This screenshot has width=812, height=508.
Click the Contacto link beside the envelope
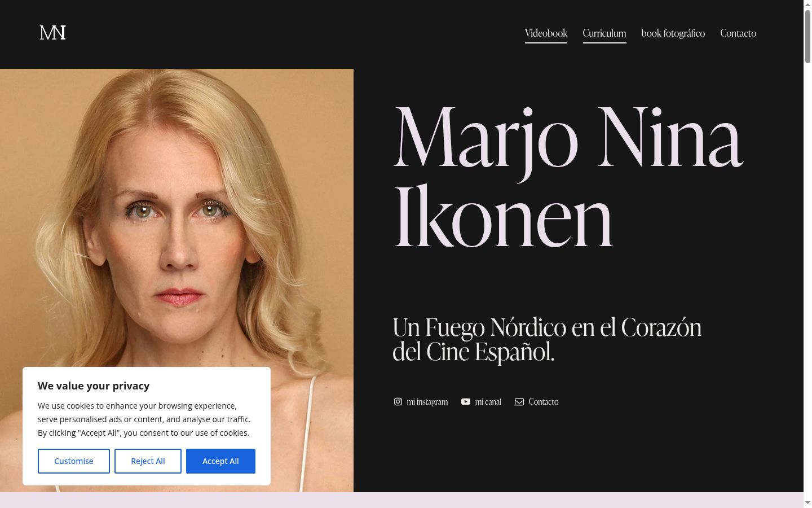(544, 402)
